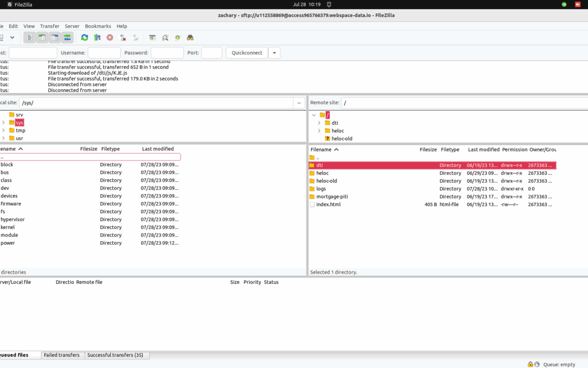
Task: Click the reconnect to last server icon
Action: (x=136, y=38)
